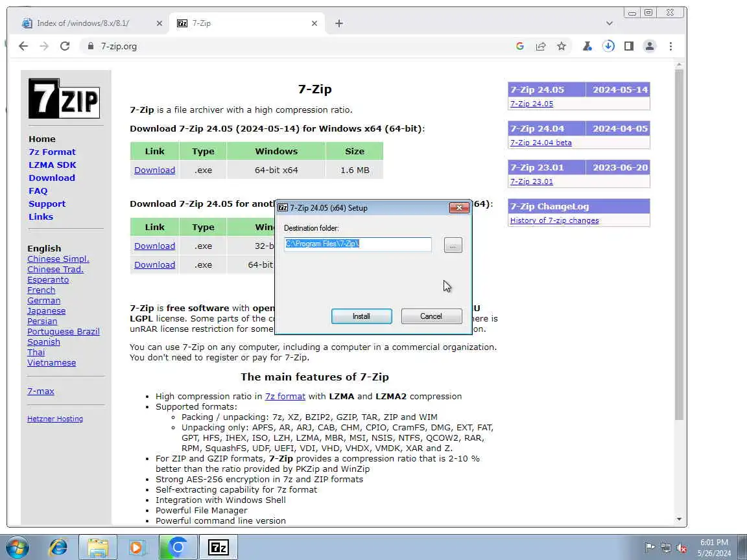The height and width of the screenshot is (560, 747).
Task: Switch language to French
Action: (x=41, y=290)
